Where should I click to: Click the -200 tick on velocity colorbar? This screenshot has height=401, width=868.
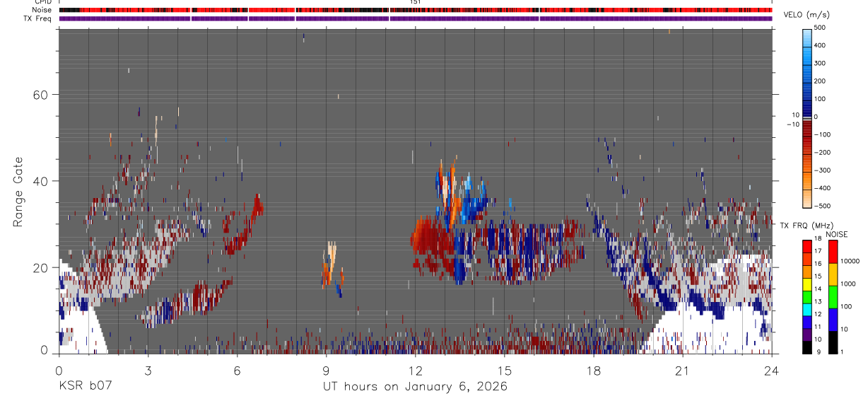pos(821,153)
